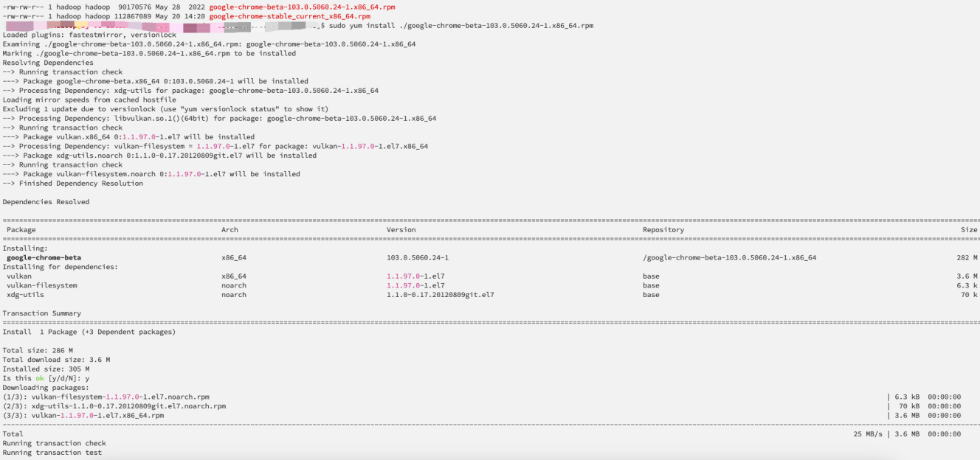Click the 'Arch' column header

(x=230, y=230)
